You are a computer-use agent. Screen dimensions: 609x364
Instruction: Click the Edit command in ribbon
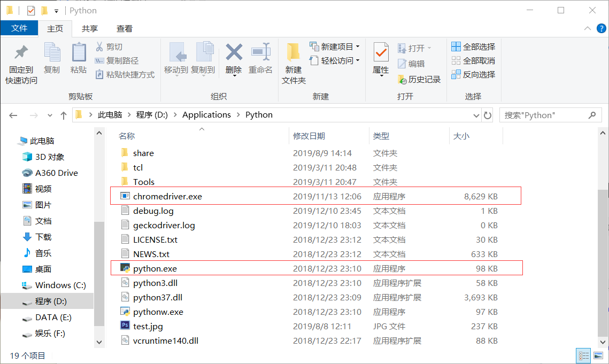point(411,64)
